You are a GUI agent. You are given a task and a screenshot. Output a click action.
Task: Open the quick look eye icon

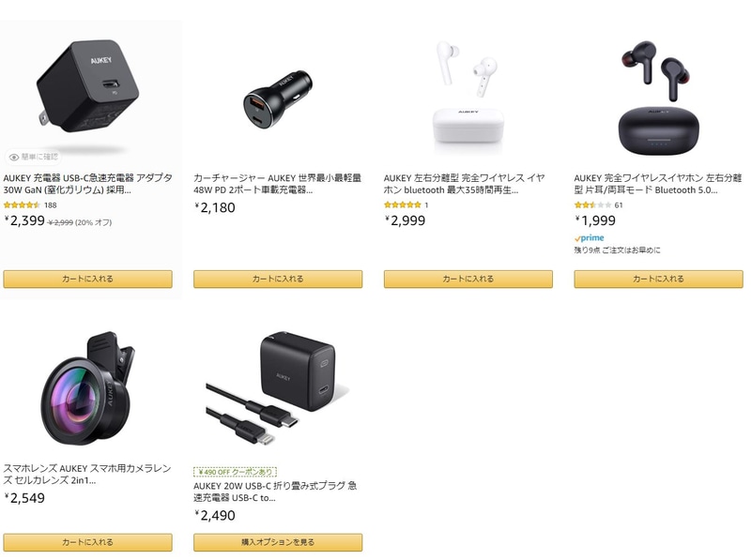(14, 157)
